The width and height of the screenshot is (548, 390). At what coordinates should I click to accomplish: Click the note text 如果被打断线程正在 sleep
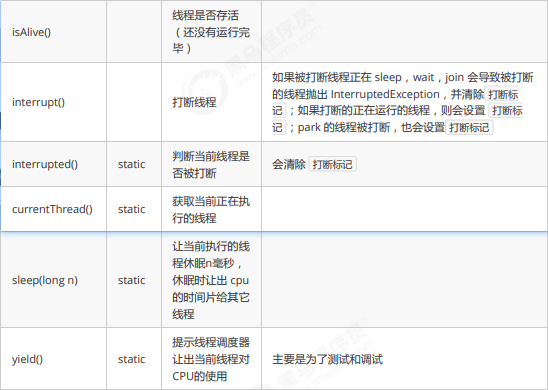point(337,77)
